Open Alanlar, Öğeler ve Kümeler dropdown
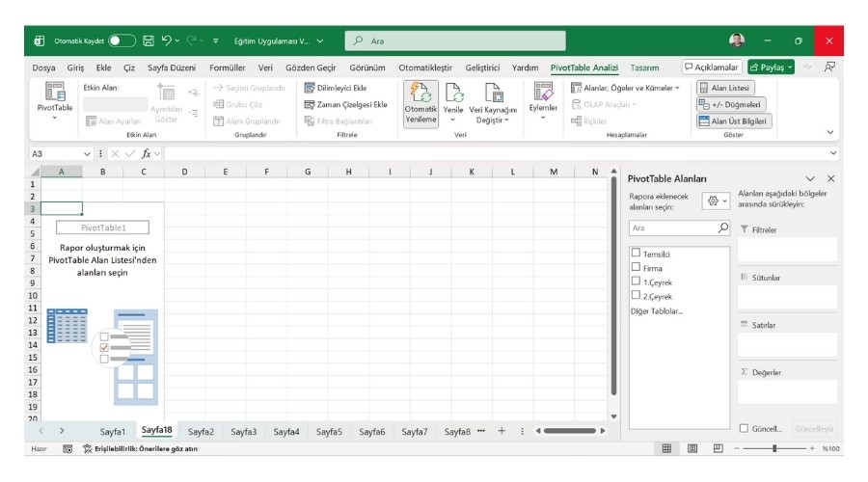Viewport: 868px width, 482px height. tap(625, 88)
